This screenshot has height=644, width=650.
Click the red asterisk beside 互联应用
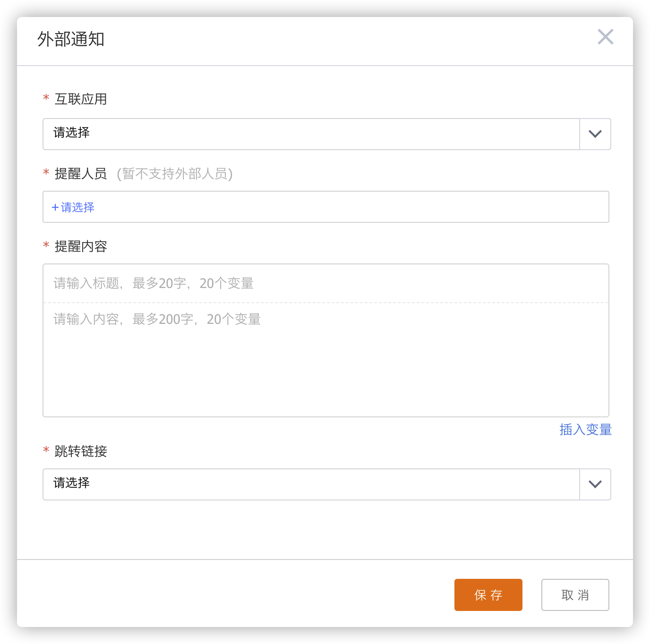coord(46,98)
